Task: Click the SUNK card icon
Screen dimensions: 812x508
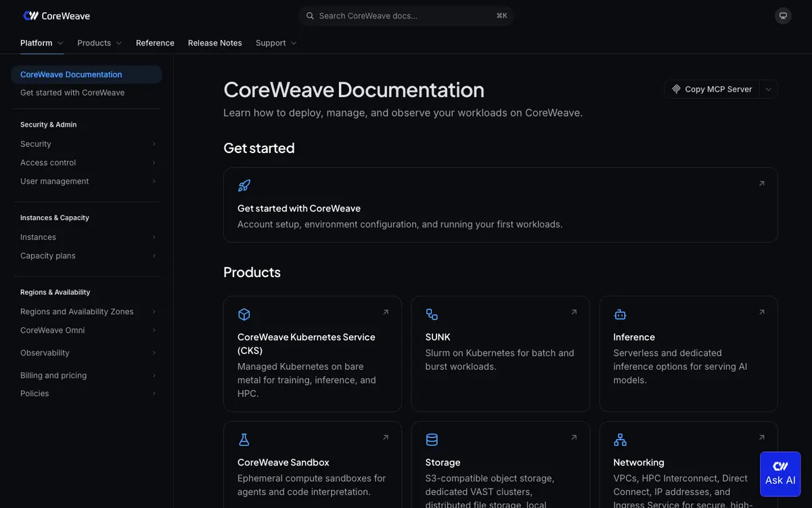Action: [432, 314]
